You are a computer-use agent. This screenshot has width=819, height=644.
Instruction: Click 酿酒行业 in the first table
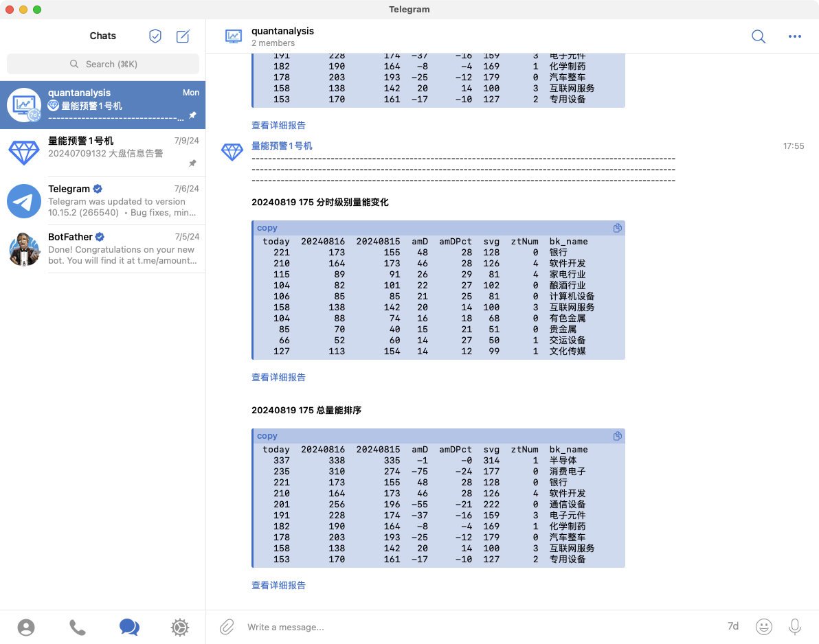click(568, 286)
